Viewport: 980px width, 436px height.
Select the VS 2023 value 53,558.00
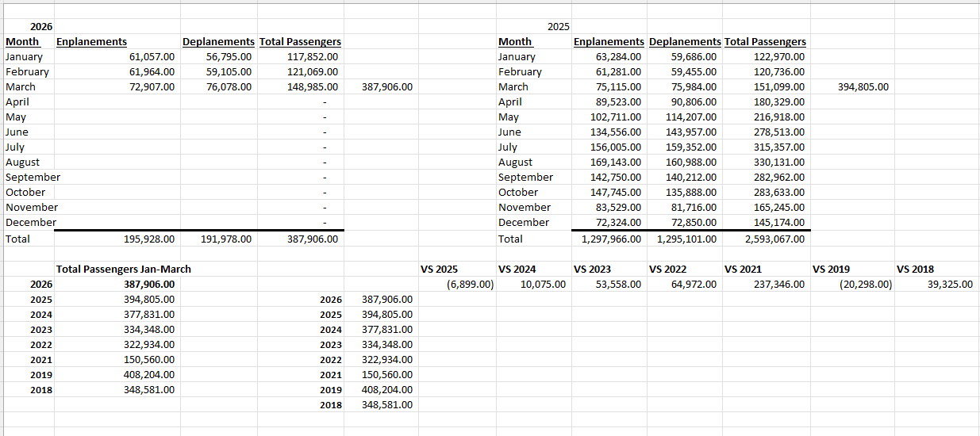click(618, 284)
